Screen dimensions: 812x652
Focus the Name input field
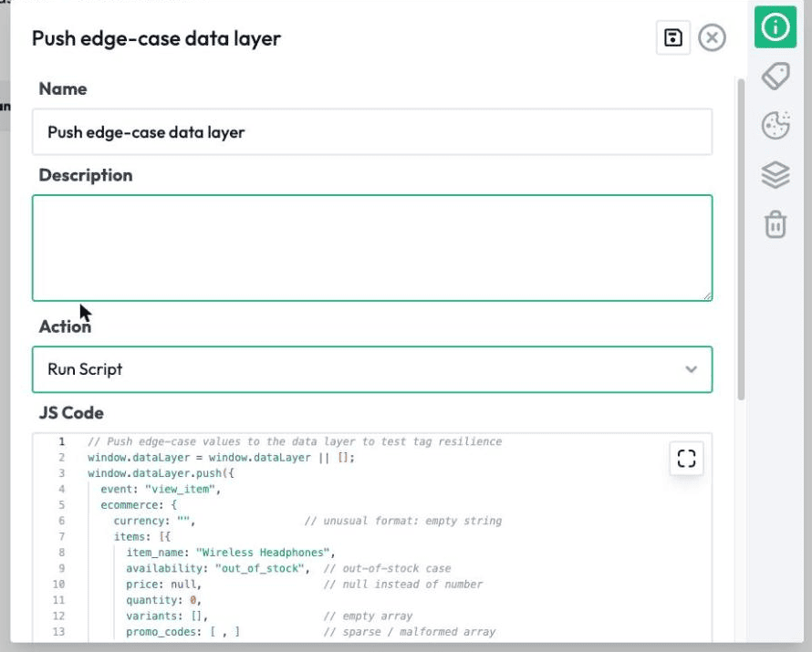coord(372,132)
